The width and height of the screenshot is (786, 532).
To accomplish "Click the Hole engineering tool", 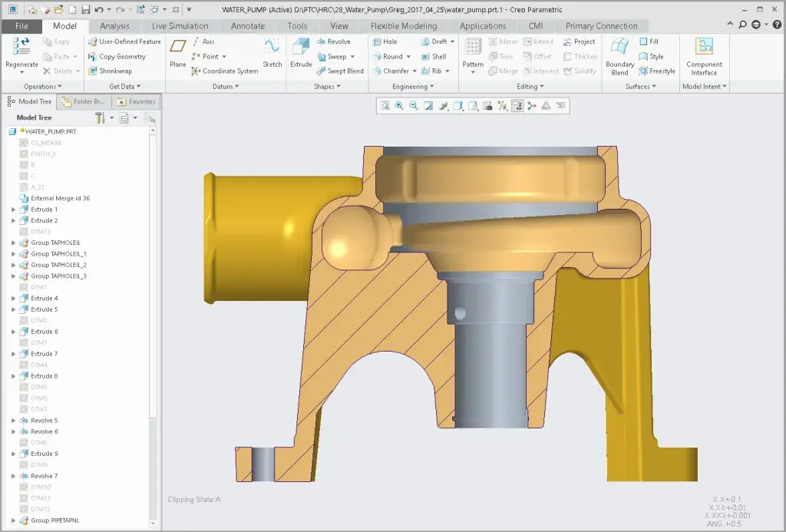I will [385, 41].
